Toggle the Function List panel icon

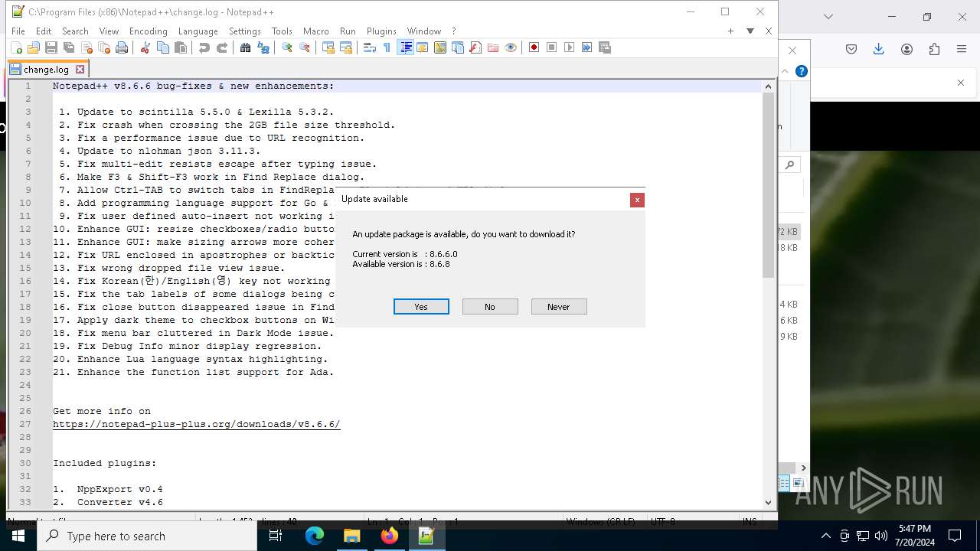[x=475, y=47]
